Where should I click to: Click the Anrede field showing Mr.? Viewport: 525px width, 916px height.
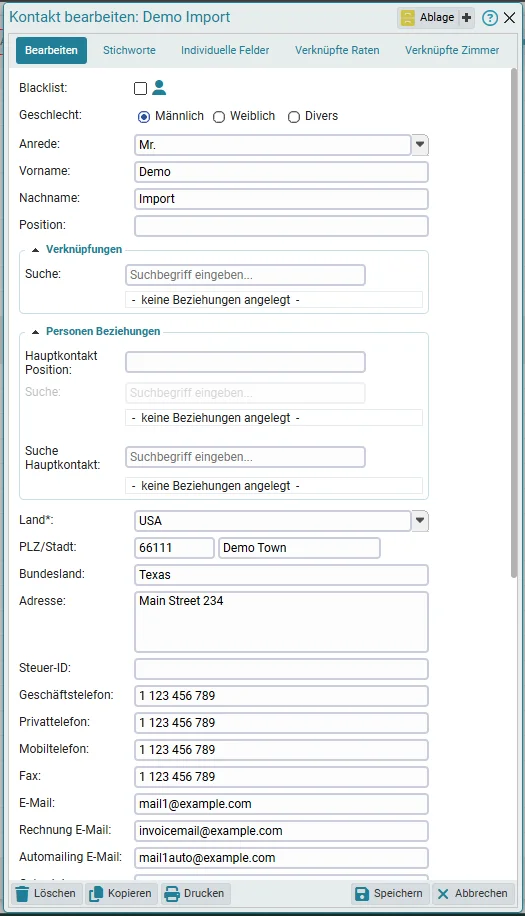273,145
